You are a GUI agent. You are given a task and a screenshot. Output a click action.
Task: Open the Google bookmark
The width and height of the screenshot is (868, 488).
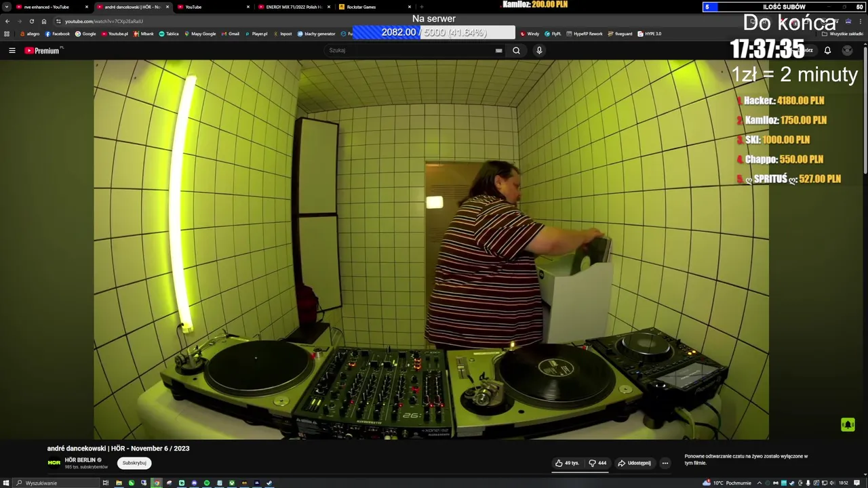point(85,34)
